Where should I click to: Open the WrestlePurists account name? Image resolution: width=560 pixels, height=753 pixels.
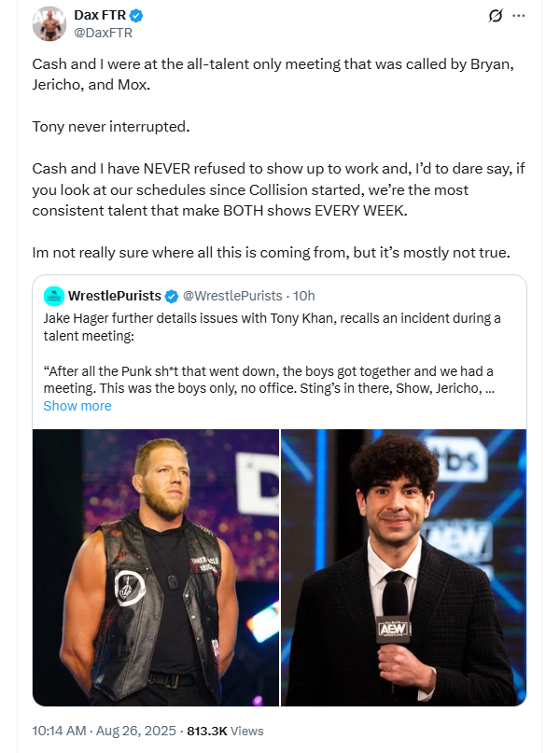(115, 296)
